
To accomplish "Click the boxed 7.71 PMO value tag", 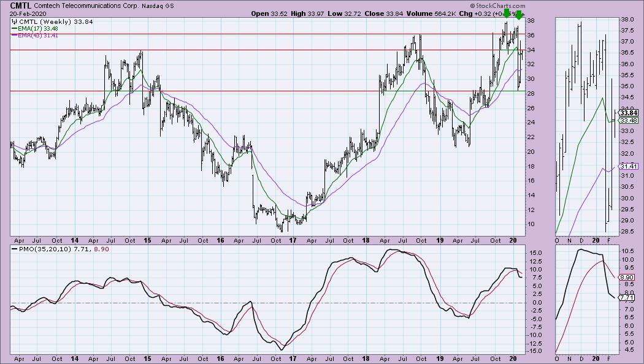I will pos(627,298).
